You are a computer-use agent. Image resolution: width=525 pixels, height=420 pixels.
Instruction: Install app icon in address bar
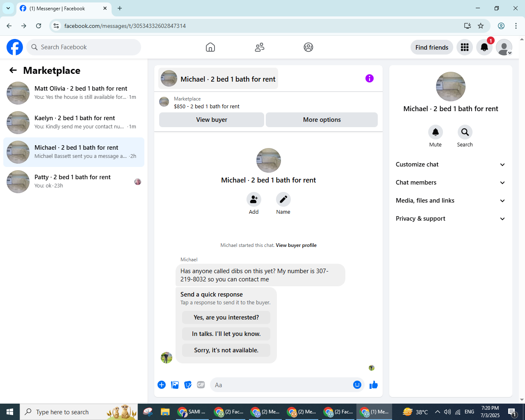click(x=468, y=26)
